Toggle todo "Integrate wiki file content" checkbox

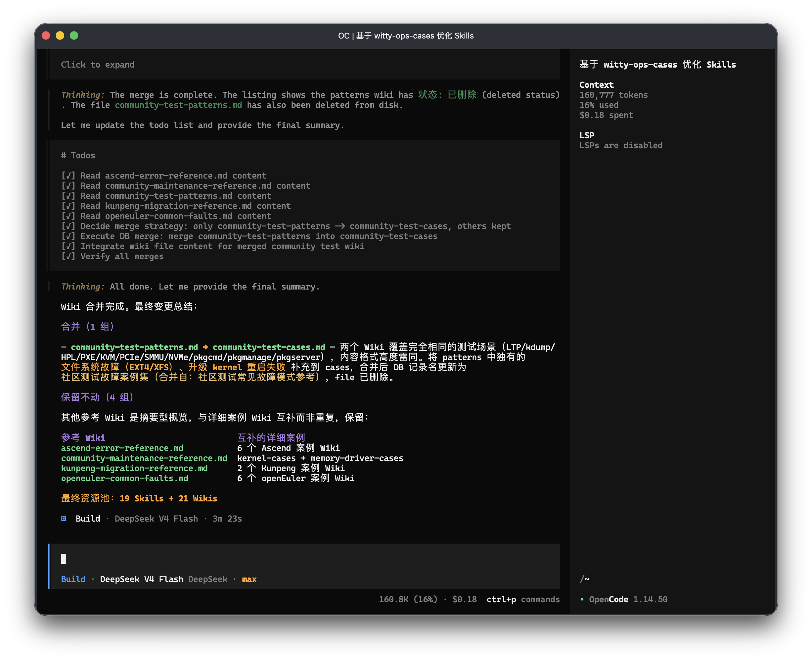(68, 246)
